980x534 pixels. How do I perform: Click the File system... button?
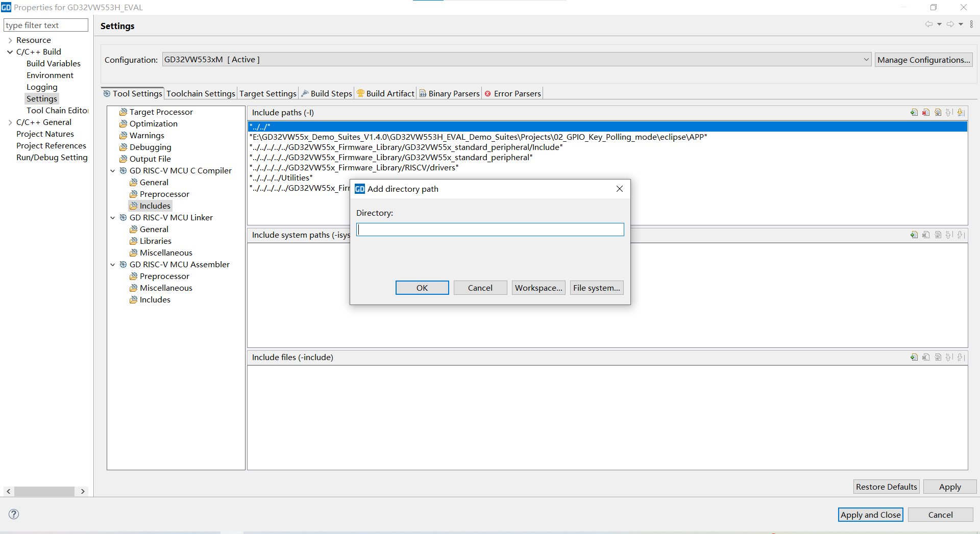tap(596, 288)
